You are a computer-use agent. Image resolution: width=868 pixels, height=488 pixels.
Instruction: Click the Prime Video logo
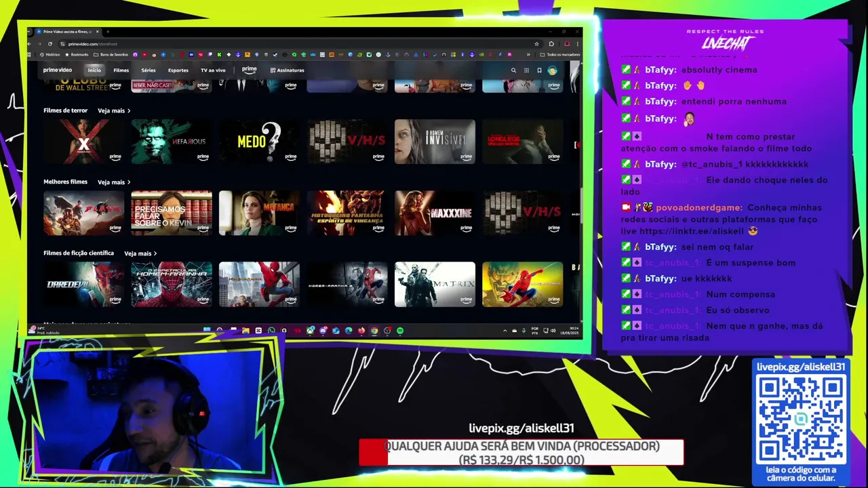pyautogui.click(x=58, y=70)
